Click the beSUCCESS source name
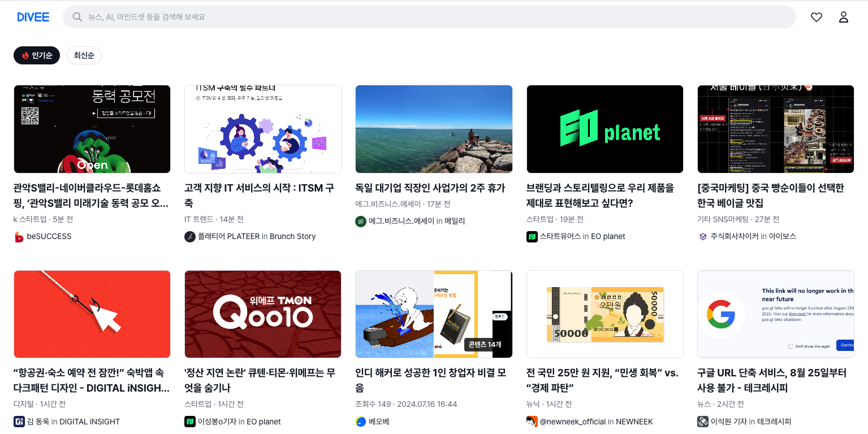The width and height of the screenshot is (868, 434). pyautogui.click(x=49, y=237)
